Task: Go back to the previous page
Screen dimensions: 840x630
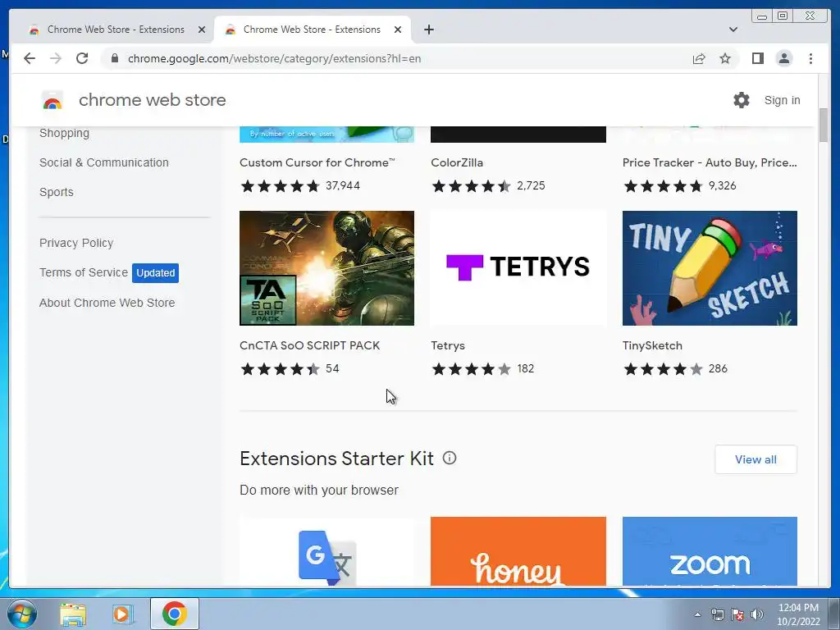Action: pyautogui.click(x=30, y=58)
